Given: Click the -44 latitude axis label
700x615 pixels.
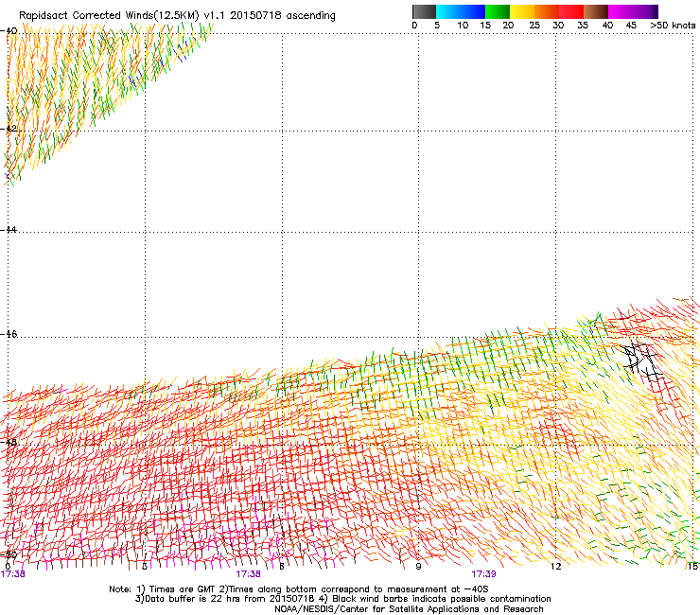Looking at the screenshot, I should [9, 230].
